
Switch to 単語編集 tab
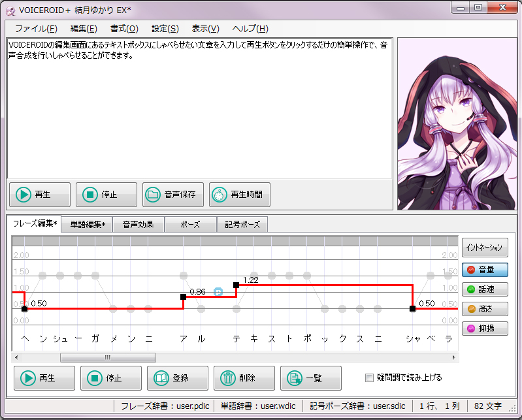88,225
